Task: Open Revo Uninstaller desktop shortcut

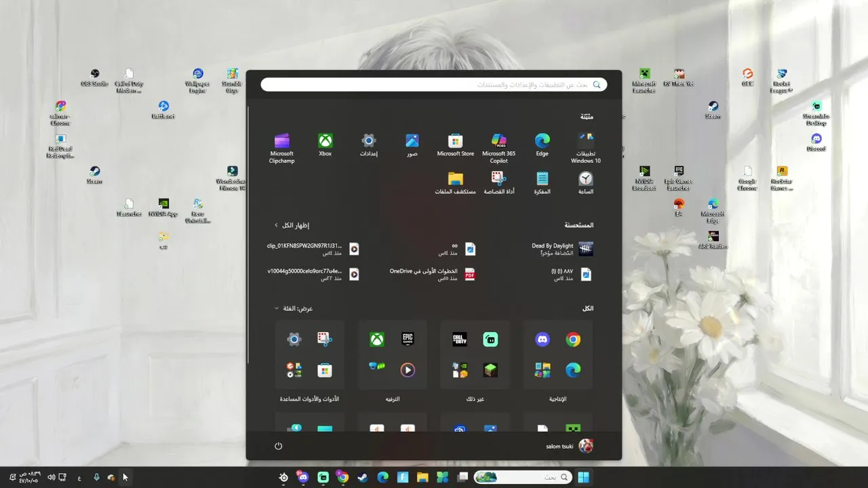Action: click(x=197, y=211)
